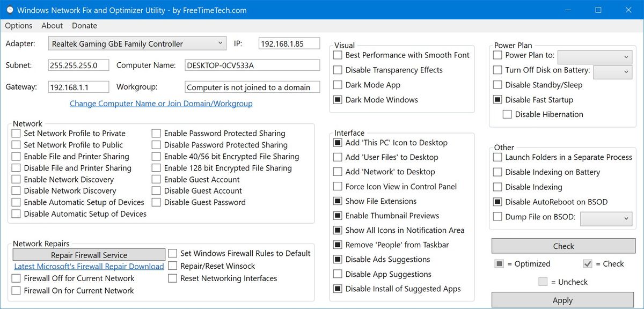The height and width of the screenshot is (309, 644).
Task: Check Enable Guest Account
Action: pos(156,179)
